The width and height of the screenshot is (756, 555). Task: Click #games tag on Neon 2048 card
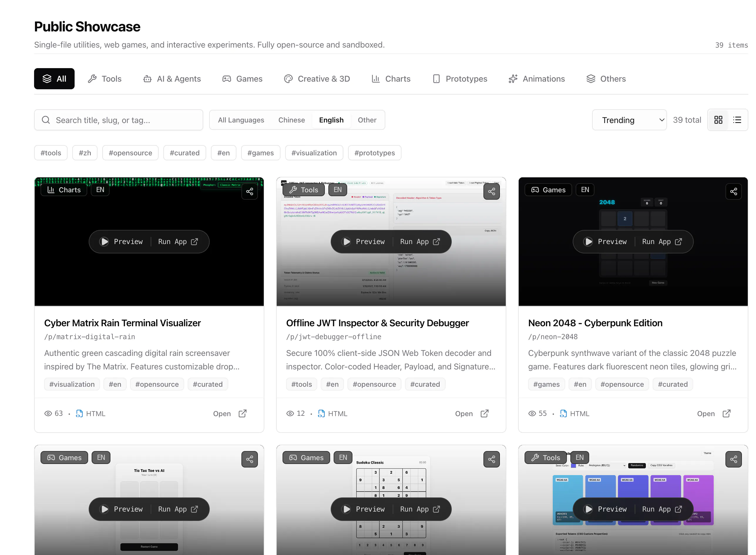[546, 384]
